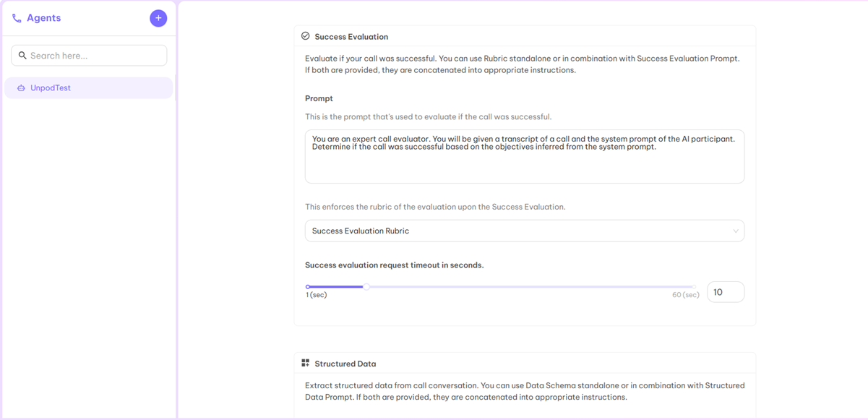
Task: Click the magnifier icon in search box
Action: [x=22, y=56]
